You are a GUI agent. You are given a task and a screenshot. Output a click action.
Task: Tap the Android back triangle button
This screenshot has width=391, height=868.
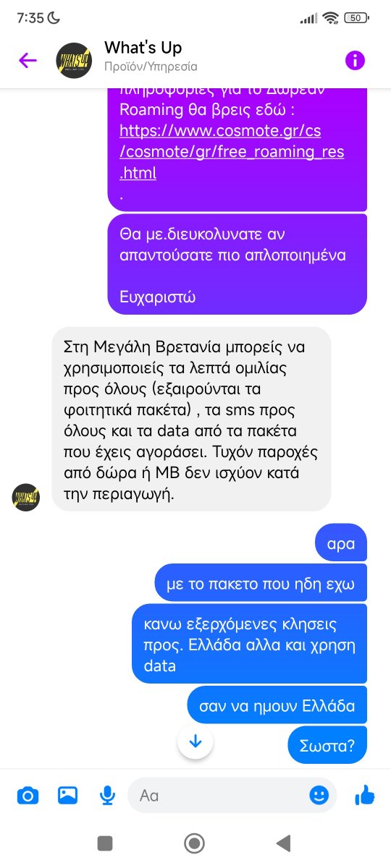(x=284, y=843)
